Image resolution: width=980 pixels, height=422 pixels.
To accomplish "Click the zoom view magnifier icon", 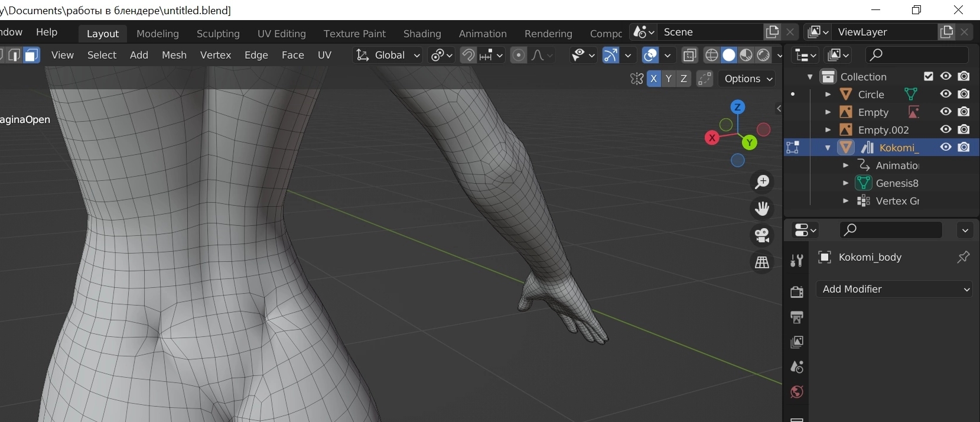I will 762,182.
